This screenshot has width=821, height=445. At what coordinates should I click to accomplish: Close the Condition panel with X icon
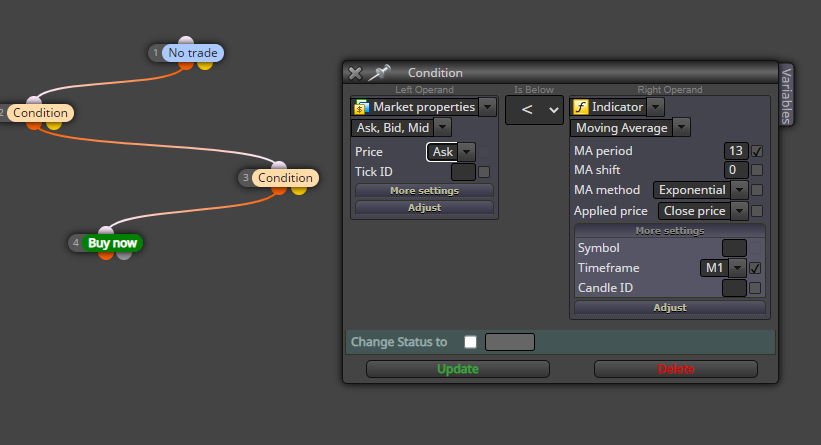click(355, 73)
